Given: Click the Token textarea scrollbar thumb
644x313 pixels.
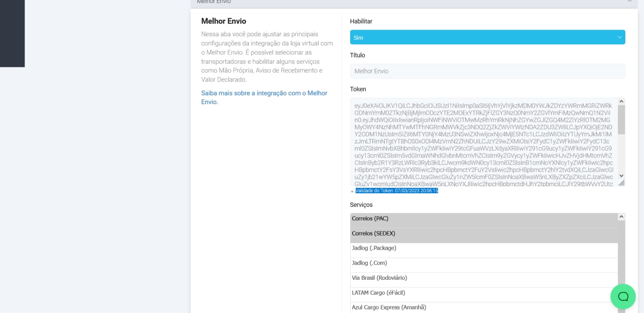Looking at the screenshot, I should coord(621,119).
